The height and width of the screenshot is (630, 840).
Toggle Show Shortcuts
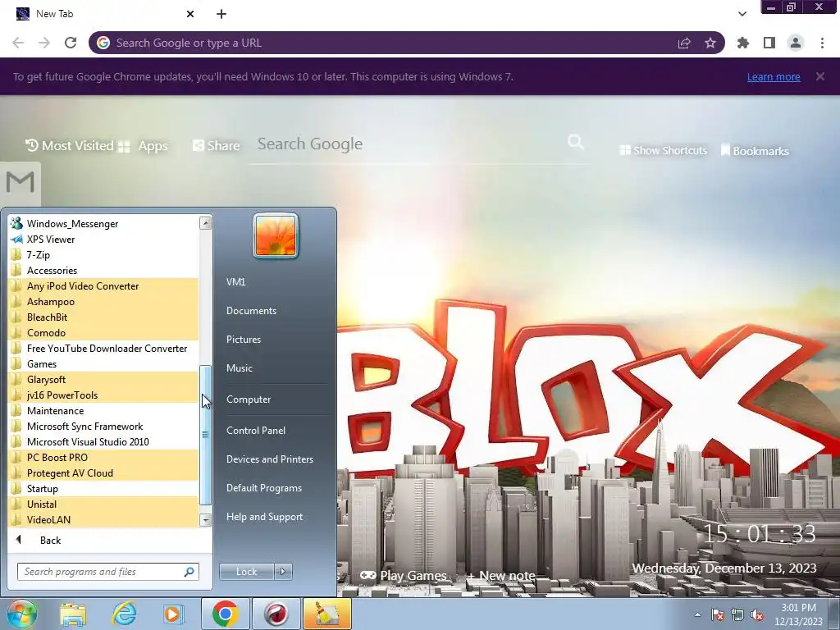click(663, 151)
